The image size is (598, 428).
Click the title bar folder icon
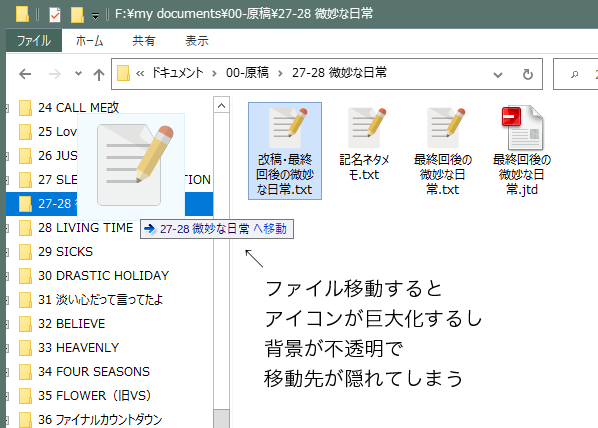[x=23, y=14]
